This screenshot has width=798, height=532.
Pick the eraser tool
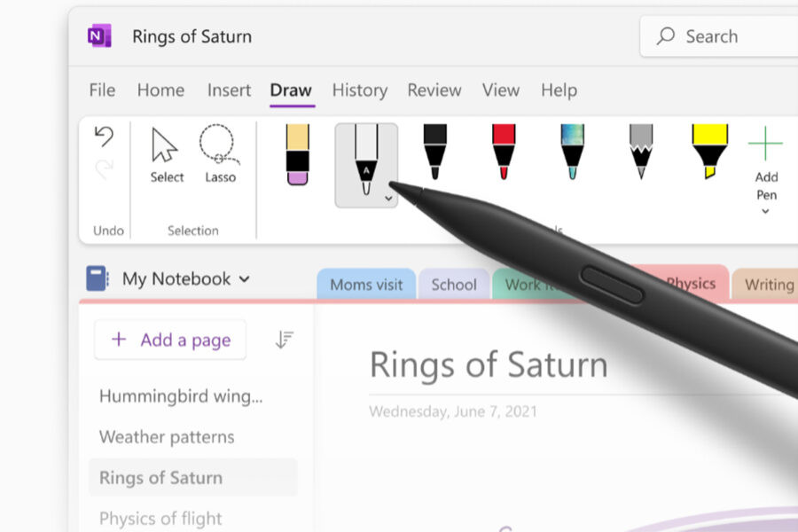pyautogui.click(x=297, y=154)
